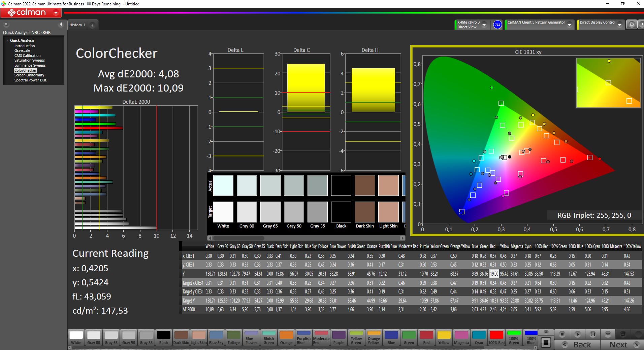
Task: Click the stop measurement icon
Action: [562, 334]
